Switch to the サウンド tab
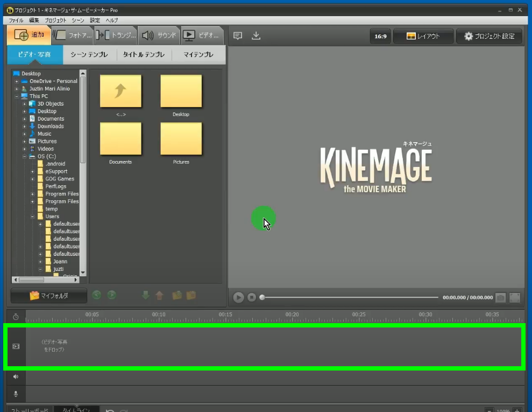532x412 pixels. 159,36
